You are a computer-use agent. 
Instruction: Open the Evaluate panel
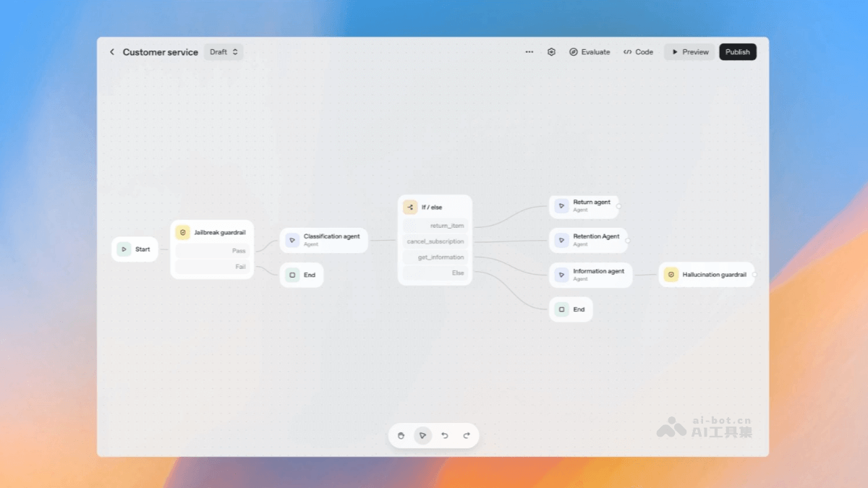(x=590, y=51)
